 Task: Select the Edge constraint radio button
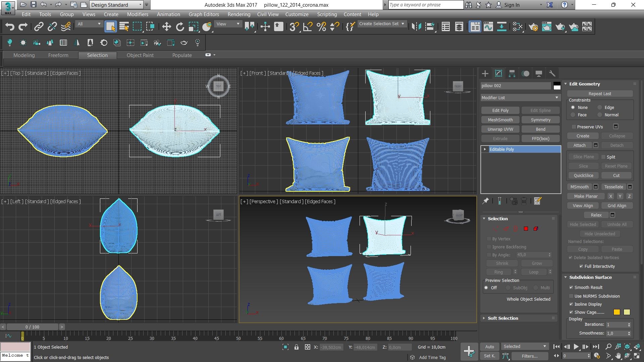point(600,108)
